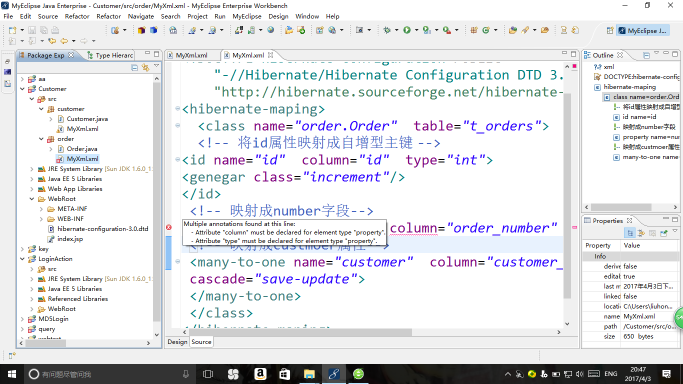Image resolution: width=683 pixels, height=384 pixels.
Task: Expand the META-INF folder
Action: (41, 209)
